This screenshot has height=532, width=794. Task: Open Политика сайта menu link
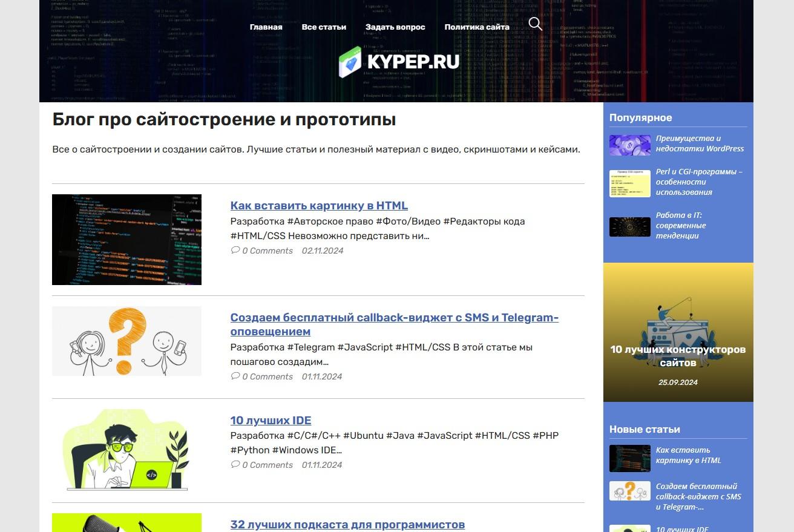pyautogui.click(x=477, y=27)
